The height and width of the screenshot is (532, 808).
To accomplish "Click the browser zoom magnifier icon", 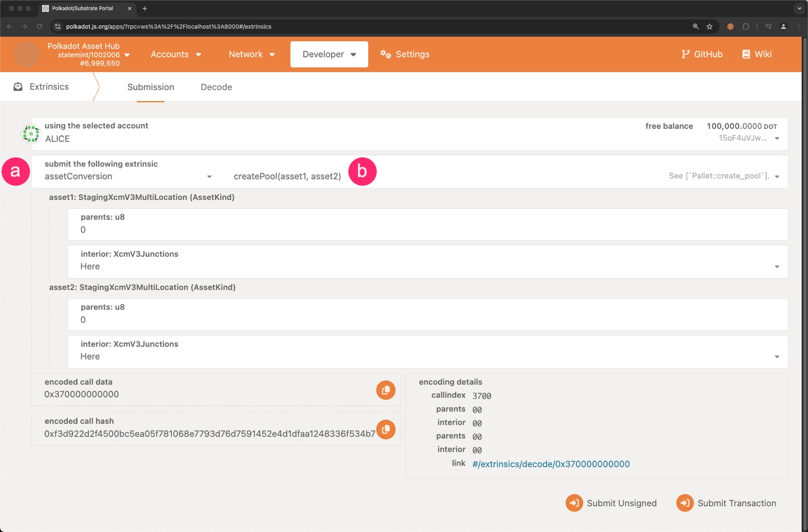I will [x=696, y=27].
